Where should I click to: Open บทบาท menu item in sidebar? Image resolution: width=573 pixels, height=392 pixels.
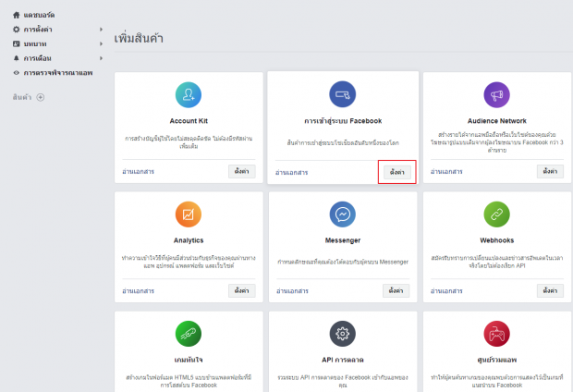point(35,43)
